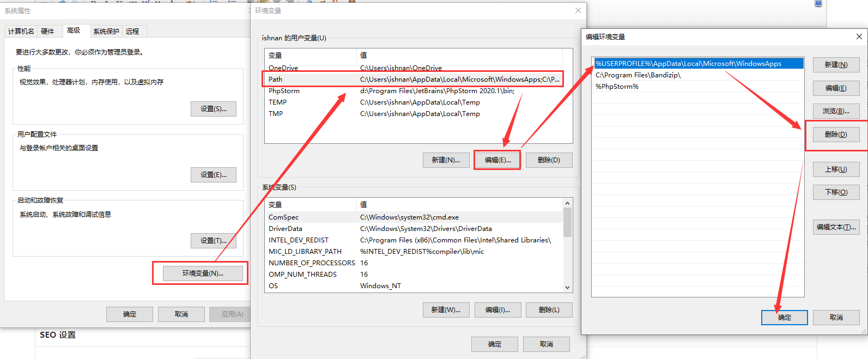Click the 浏览(B)... button
This screenshot has width=868, height=359.
coord(836,111)
